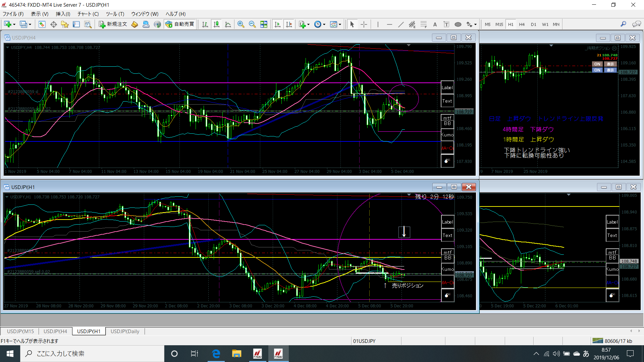Image resolution: width=644 pixels, height=362 pixels.
Task: Open the ツール (T) menu
Action: pos(115,14)
